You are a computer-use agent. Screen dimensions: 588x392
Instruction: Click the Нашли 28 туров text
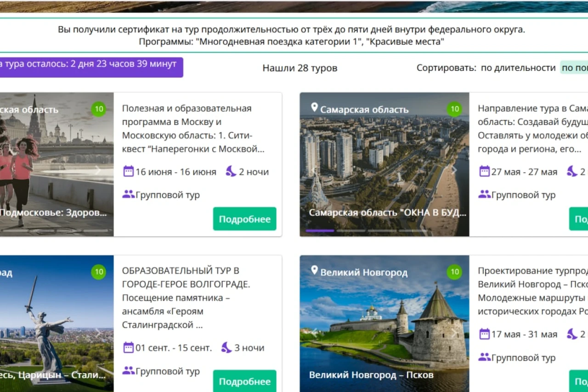click(300, 68)
